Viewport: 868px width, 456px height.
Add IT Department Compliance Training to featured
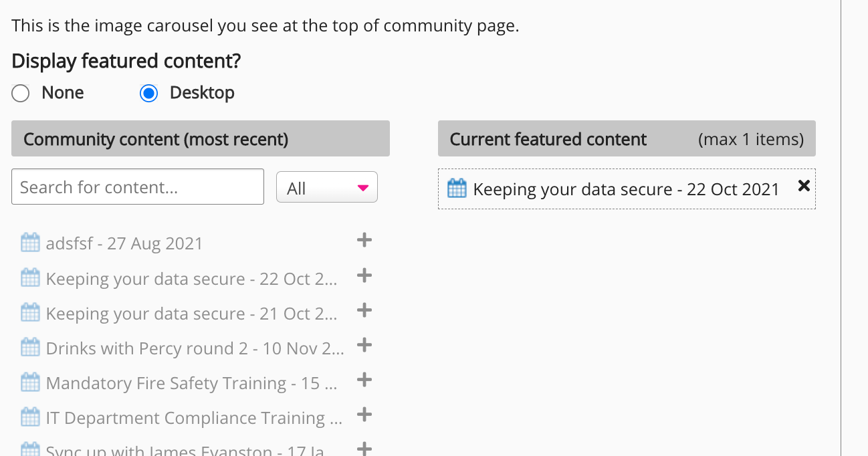364,415
